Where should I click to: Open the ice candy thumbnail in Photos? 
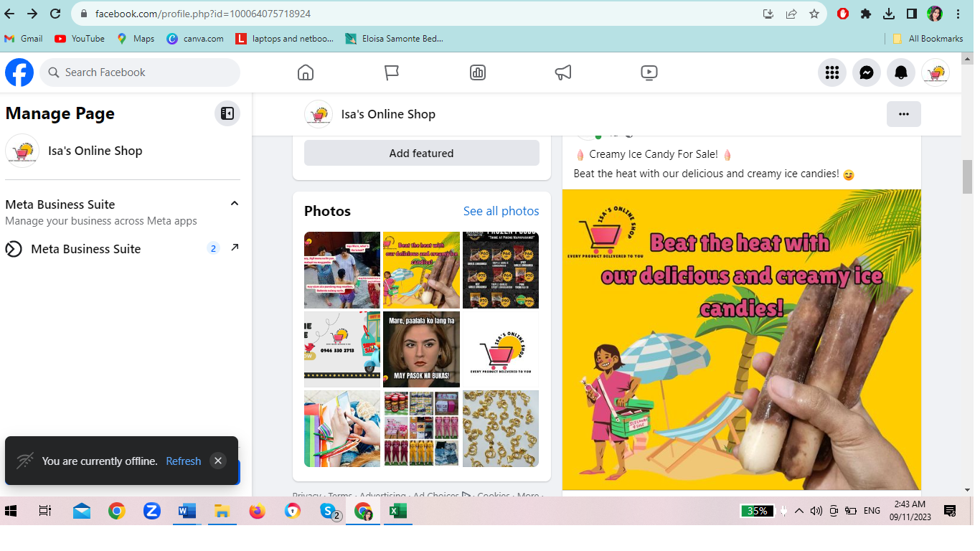[422, 270]
